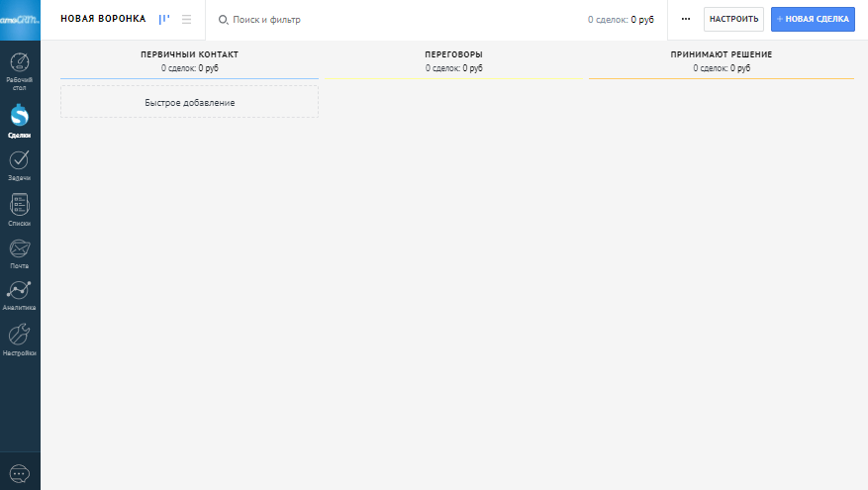868x490 pixels.
Task: Open the Рабочий стол dashboard
Action: (20, 71)
